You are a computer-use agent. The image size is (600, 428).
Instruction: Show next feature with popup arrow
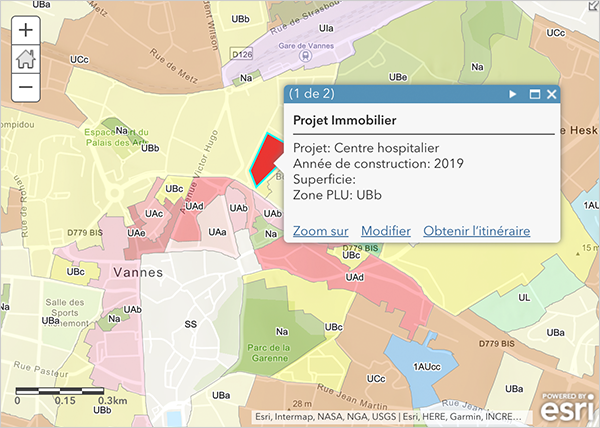[x=512, y=94]
